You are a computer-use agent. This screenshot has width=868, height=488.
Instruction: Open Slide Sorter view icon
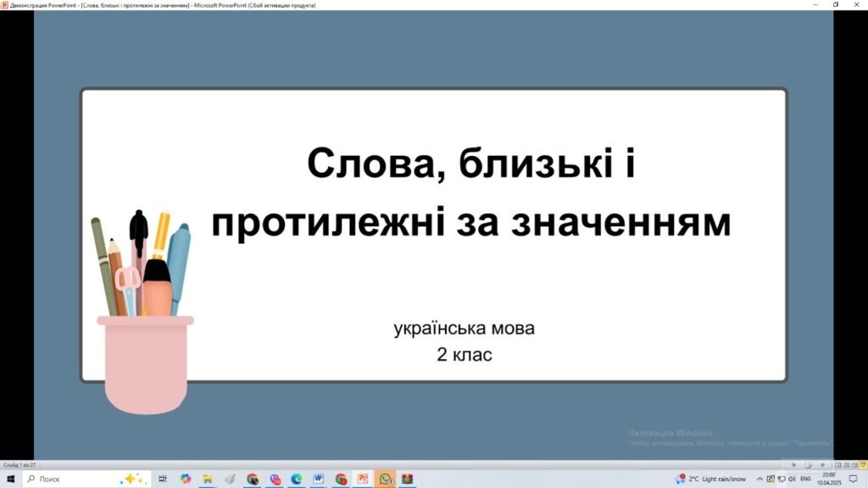847,464
